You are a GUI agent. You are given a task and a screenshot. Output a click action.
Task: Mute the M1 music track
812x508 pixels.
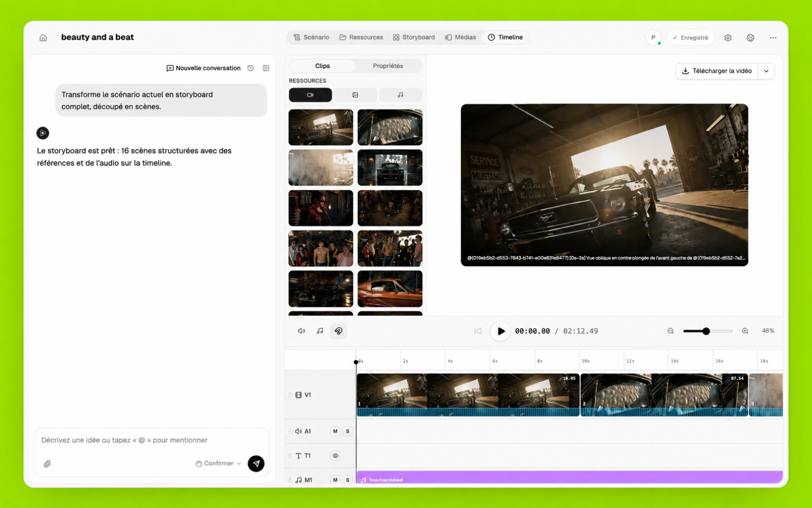(335, 480)
